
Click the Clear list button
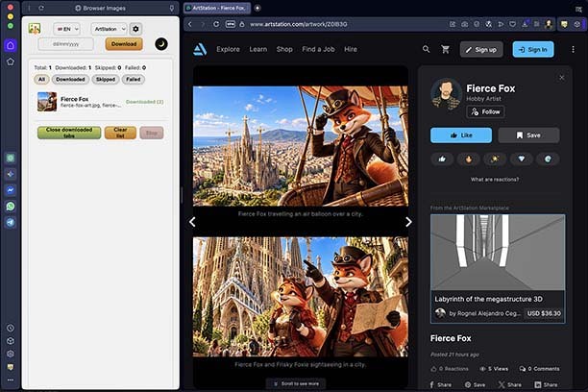(x=120, y=133)
